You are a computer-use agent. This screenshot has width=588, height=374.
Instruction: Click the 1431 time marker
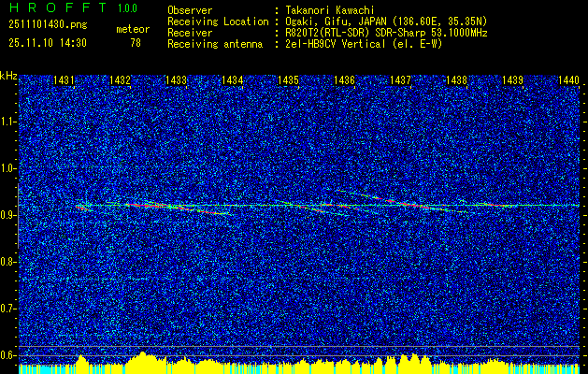(64, 80)
